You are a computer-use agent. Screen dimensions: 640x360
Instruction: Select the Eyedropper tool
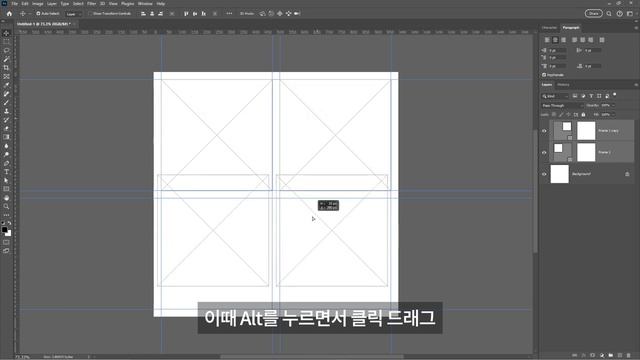pos(6,85)
